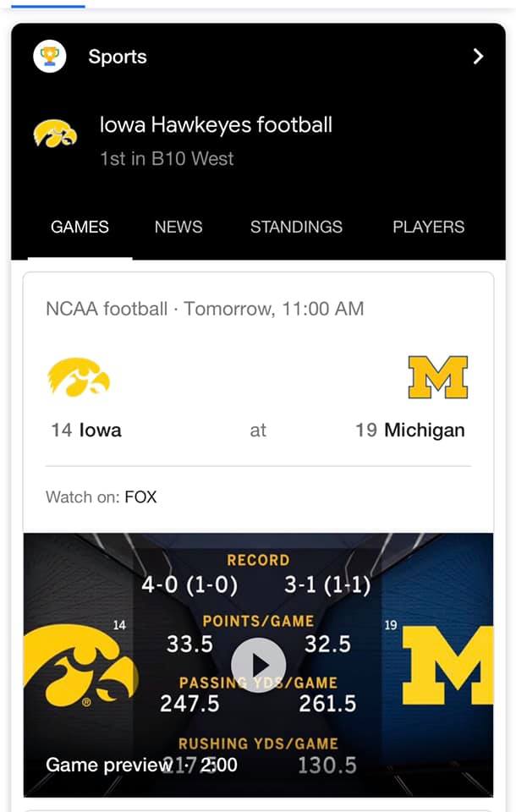Click the Sports trophy icon
The image size is (516, 812).
coord(49,57)
